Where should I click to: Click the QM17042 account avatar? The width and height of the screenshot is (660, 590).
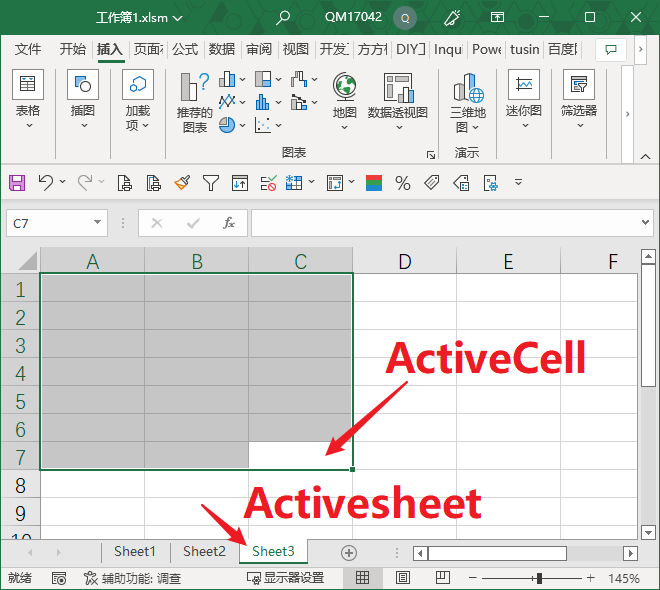(405, 18)
